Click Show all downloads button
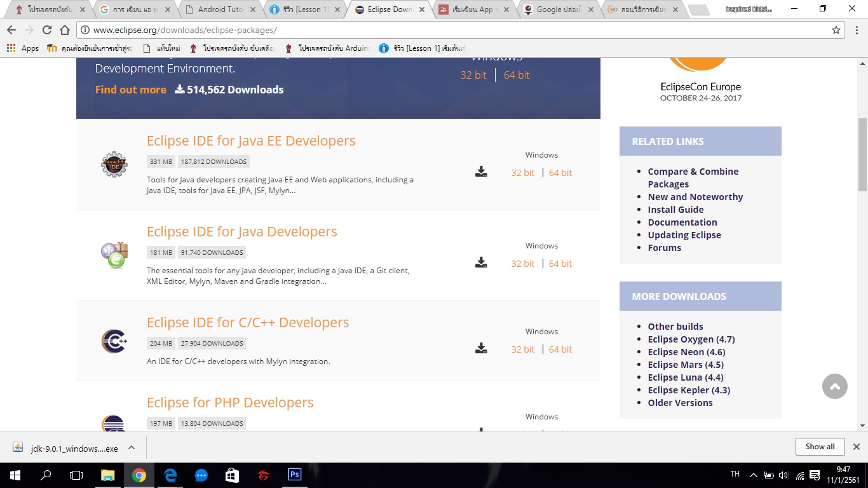The image size is (868, 488). pos(820,447)
